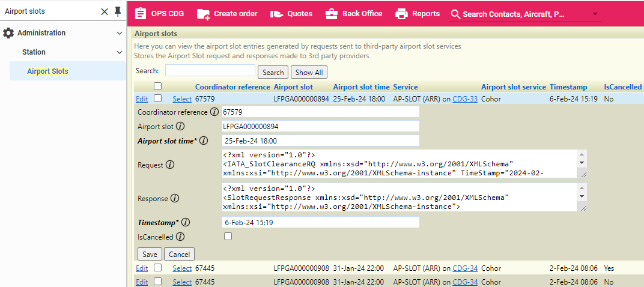Collapse the Station section chevron
Screen dimensions: 644x287
120,53
